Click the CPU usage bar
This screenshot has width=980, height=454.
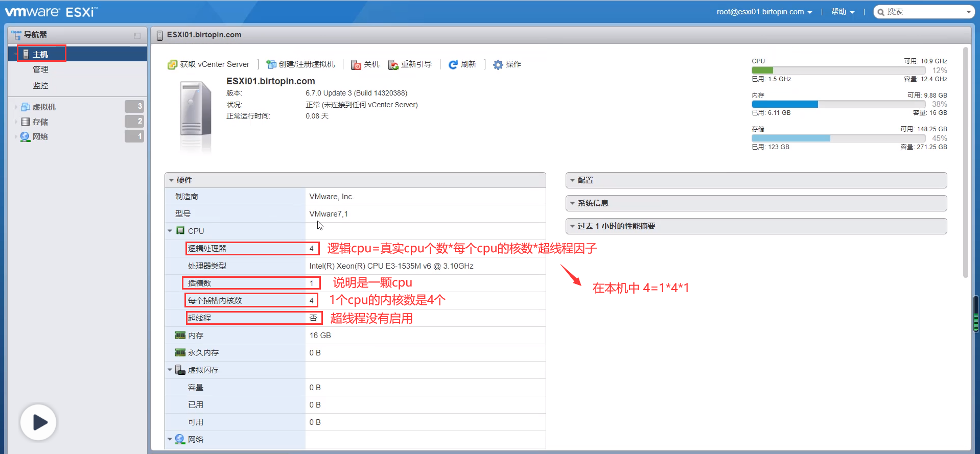click(838, 70)
